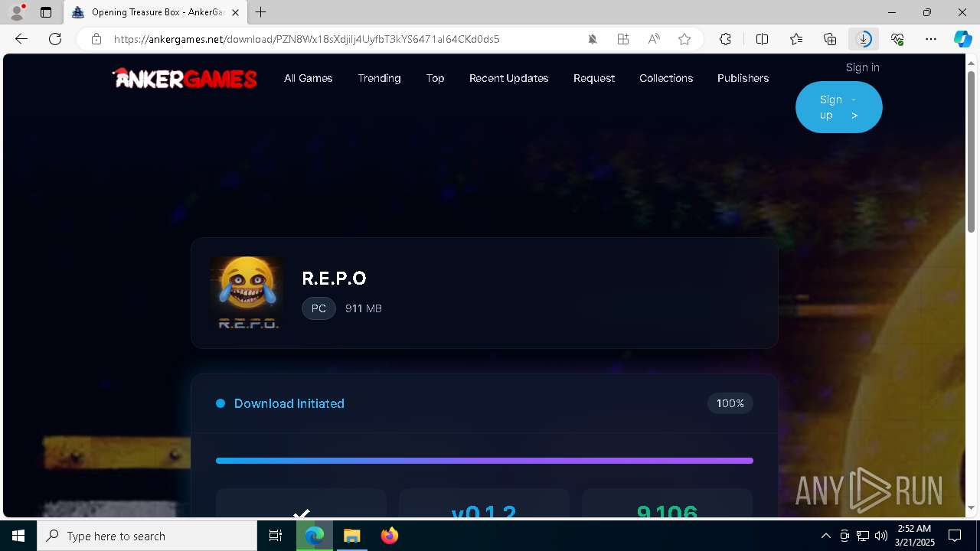The image size is (980, 551).
Task: Open Settings and more menu
Action: point(931,39)
